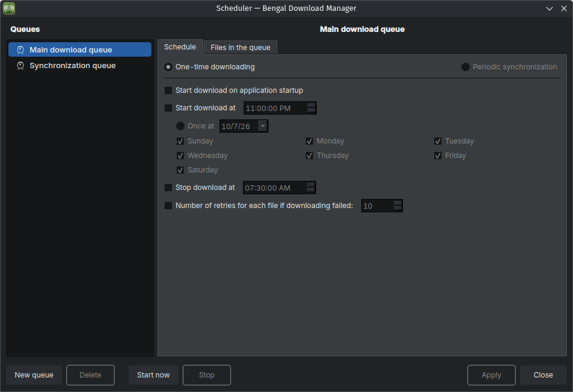Toggle the Tuesday checkbox

point(438,141)
